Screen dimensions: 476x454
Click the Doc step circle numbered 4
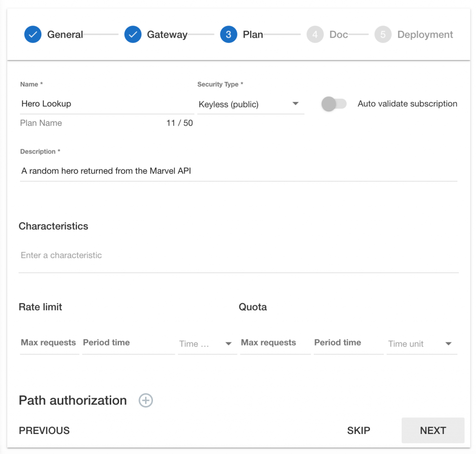point(315,34)
